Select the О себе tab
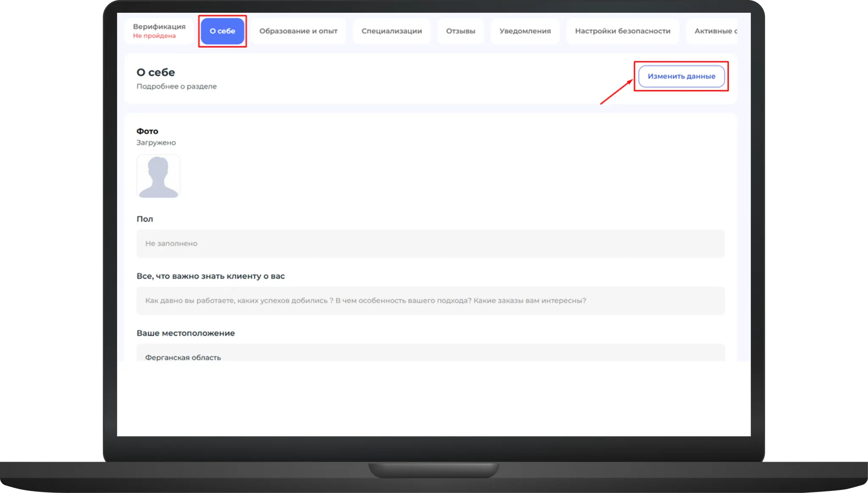 (222, 31)
